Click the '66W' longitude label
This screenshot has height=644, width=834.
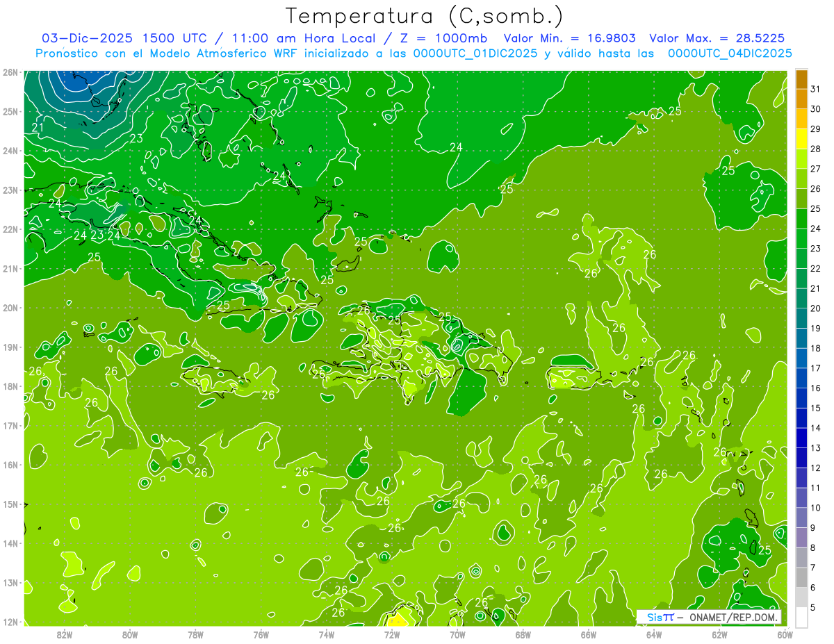coord(589,634)
